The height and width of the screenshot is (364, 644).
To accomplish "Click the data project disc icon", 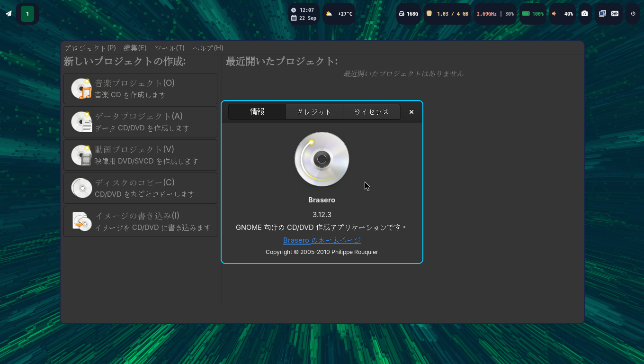I will (81, 122).
